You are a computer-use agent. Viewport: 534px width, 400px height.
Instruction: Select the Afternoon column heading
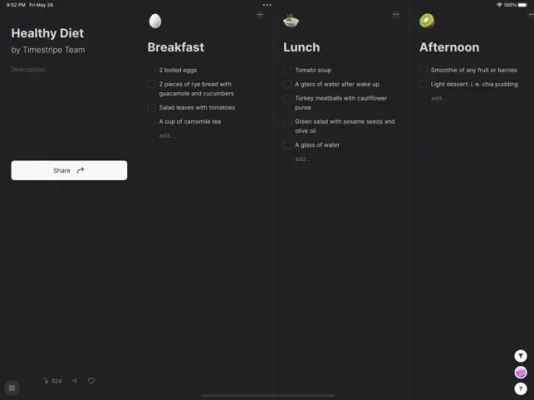pyautogui.click(x=449, y=47)
